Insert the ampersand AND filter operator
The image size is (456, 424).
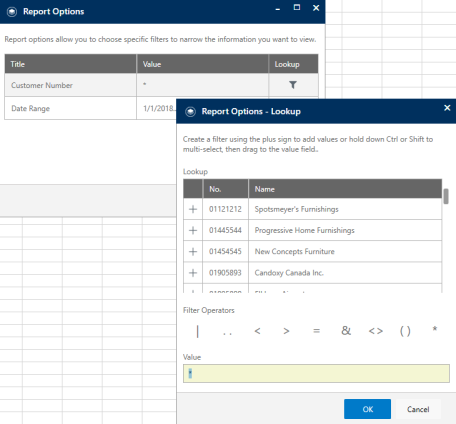(x=346, y=331)
